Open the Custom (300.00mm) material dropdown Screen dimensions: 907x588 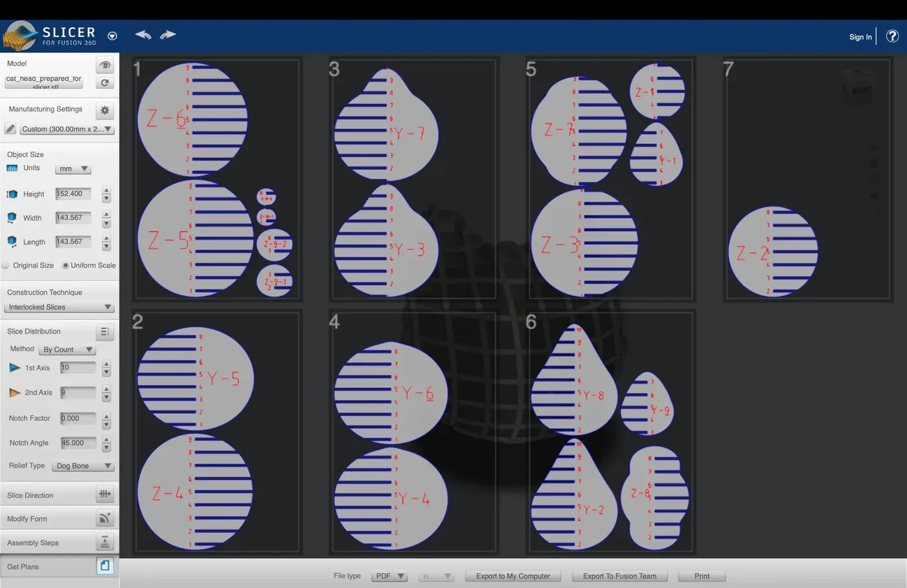pyautogui.click(x=67, y=130)
